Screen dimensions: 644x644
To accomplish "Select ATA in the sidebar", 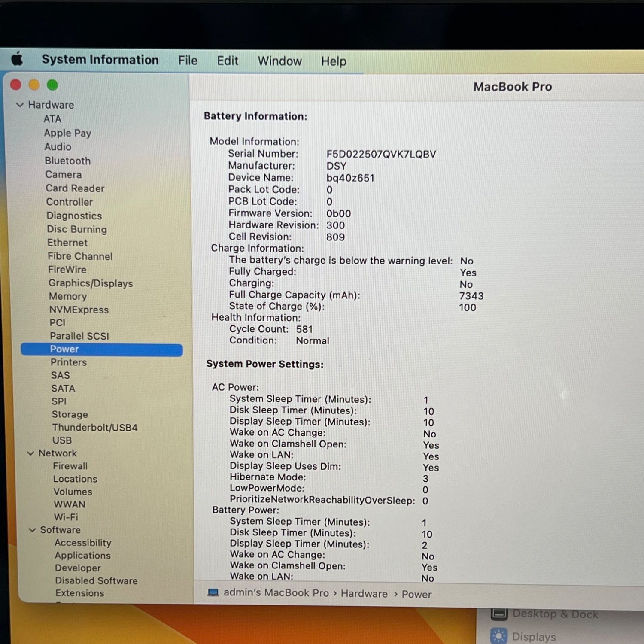I will point(52,119).
